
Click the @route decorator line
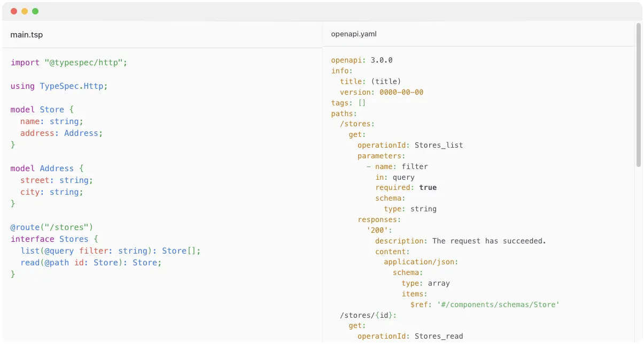[52, 227]
